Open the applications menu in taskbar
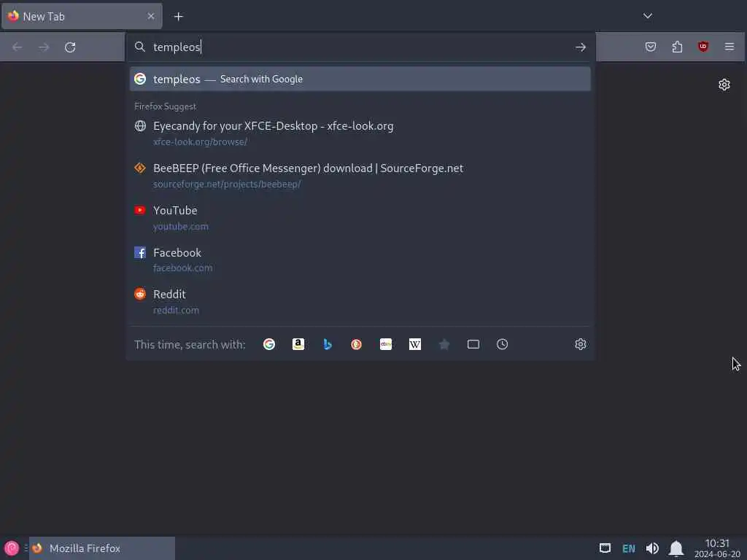 [12, 548]
